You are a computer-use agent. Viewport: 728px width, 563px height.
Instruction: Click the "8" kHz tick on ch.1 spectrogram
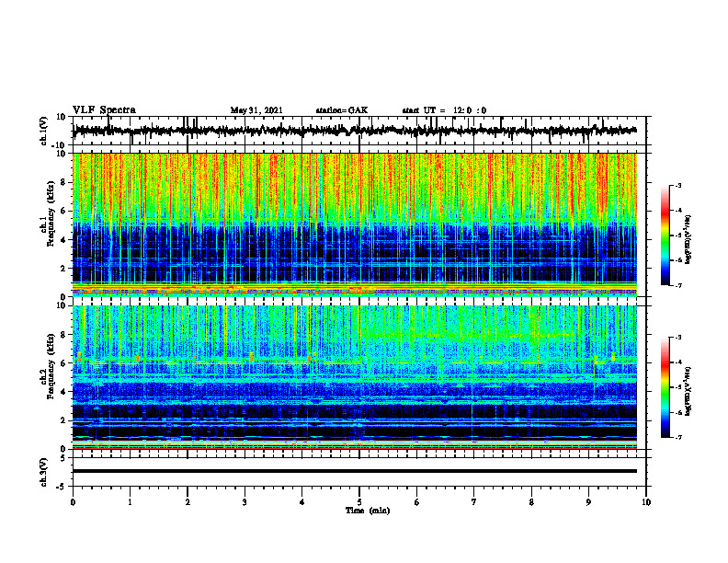pyautogui.click(x=64, y=182)
